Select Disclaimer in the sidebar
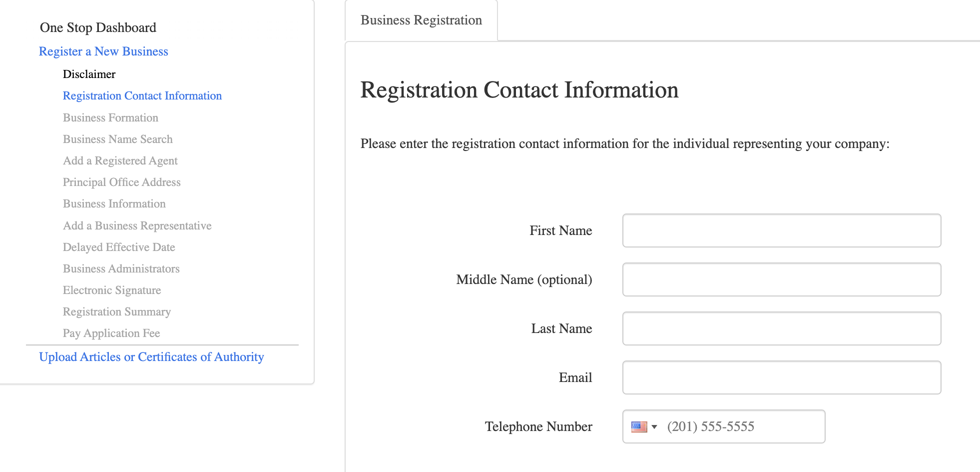The image size is (980, 472). coord(89,74)
